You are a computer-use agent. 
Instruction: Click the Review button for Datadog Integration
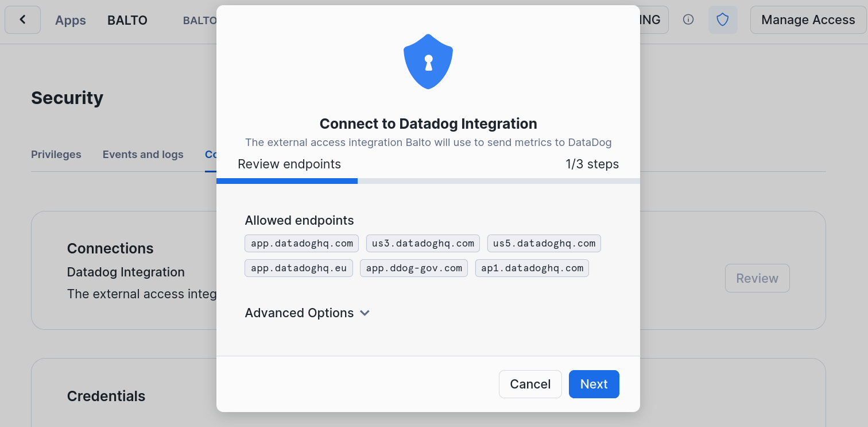point(757,278)
